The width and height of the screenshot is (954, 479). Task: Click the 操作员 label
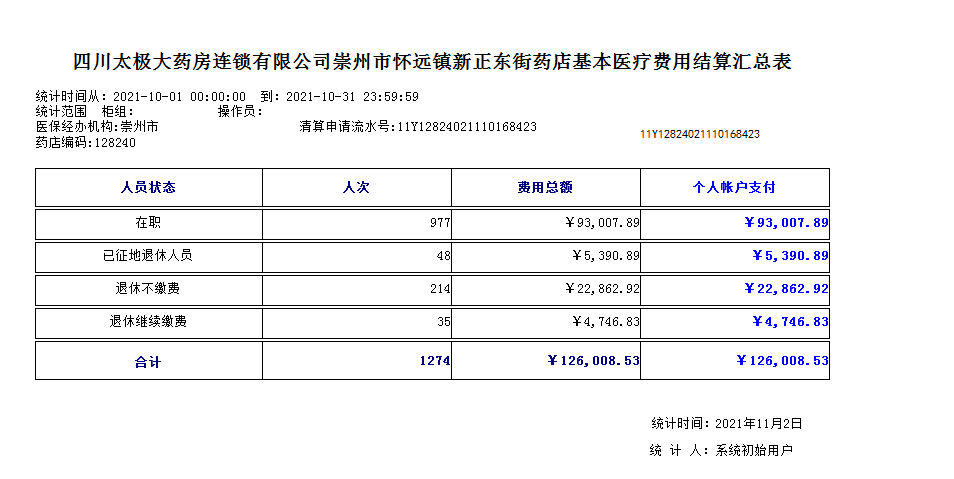coord(240,112)
